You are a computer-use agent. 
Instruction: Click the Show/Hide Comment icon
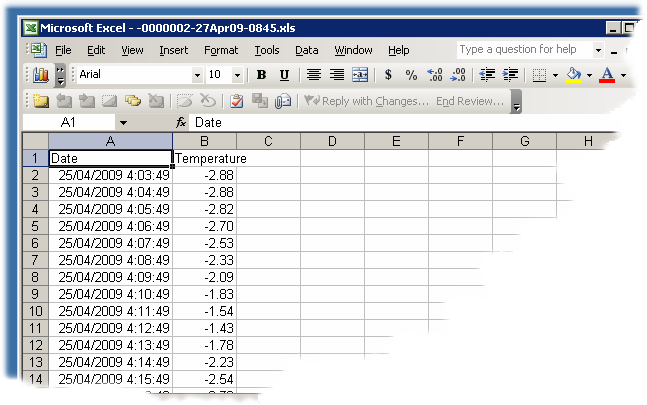(109, 101)
